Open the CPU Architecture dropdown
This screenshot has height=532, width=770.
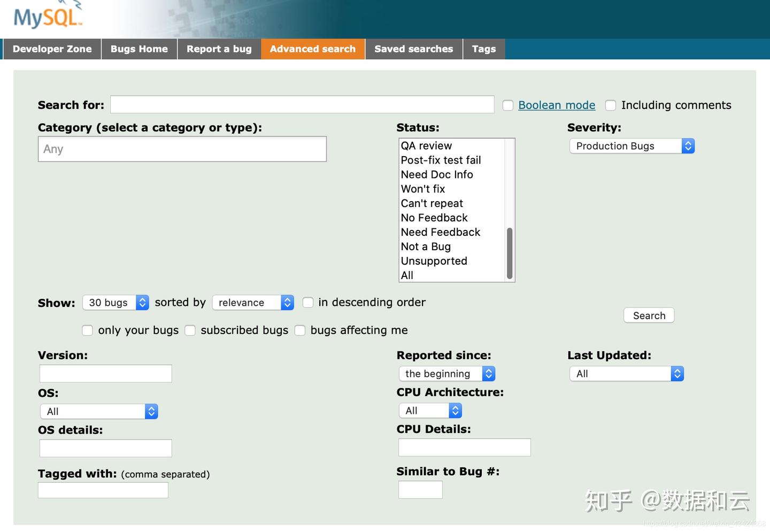pos(430,410)
